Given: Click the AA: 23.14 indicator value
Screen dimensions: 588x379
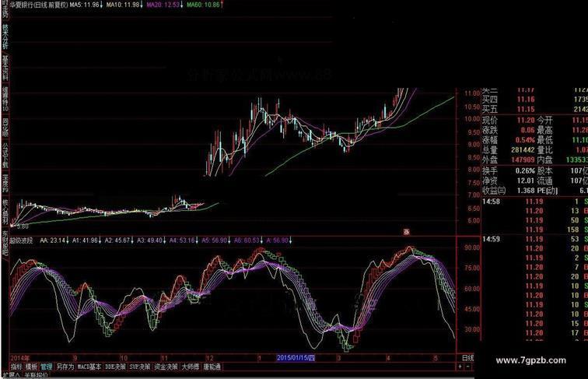Looking at the screenshot, I should coord(53,240).
